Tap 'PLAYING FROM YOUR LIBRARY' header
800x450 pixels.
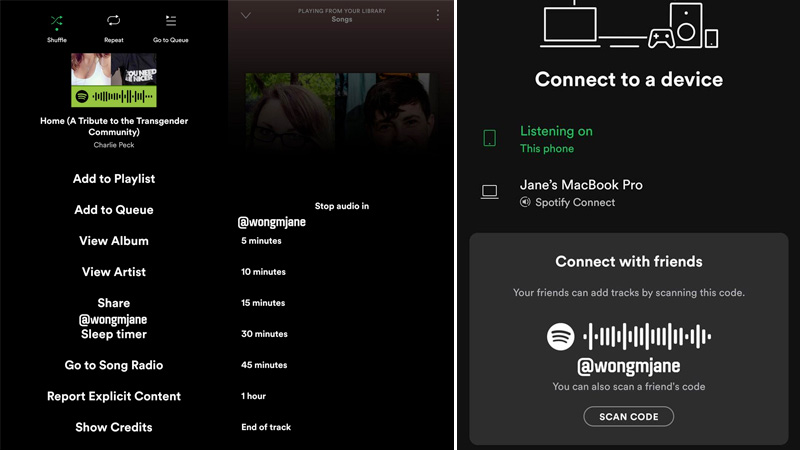pyautogui.click(x=342, y=11)
